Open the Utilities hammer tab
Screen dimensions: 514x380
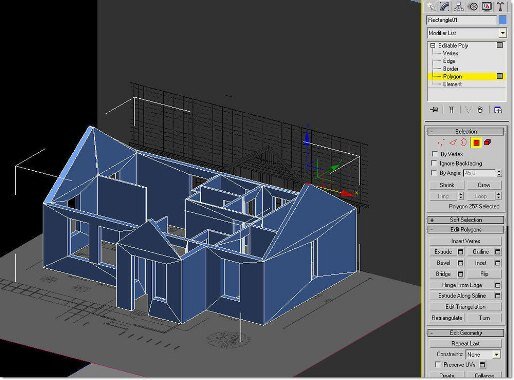click(x=501, y=6)
